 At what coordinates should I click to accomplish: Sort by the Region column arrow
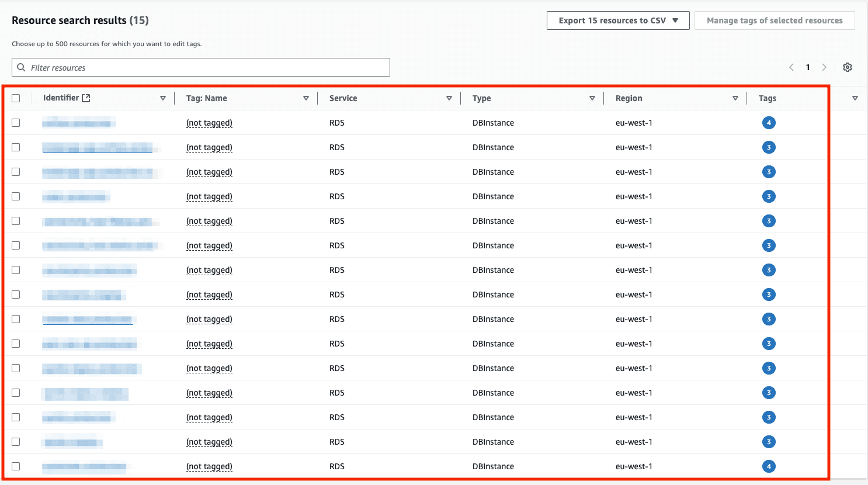click(x=735, y=98)
